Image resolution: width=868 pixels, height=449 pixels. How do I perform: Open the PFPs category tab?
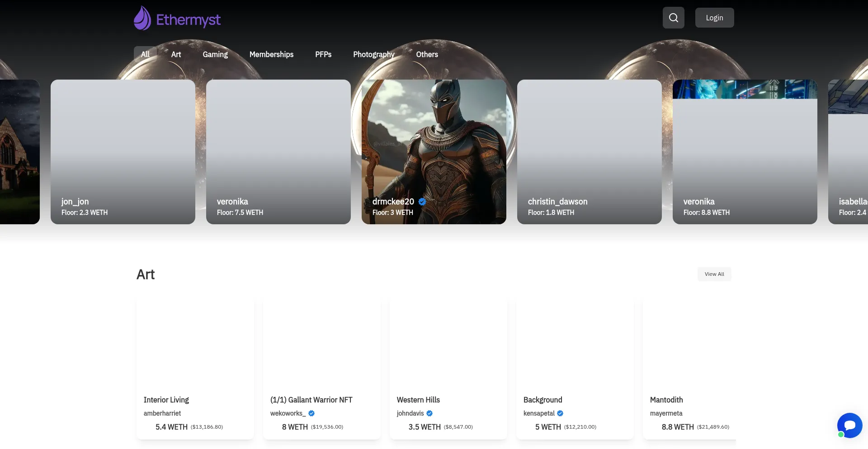323,54
